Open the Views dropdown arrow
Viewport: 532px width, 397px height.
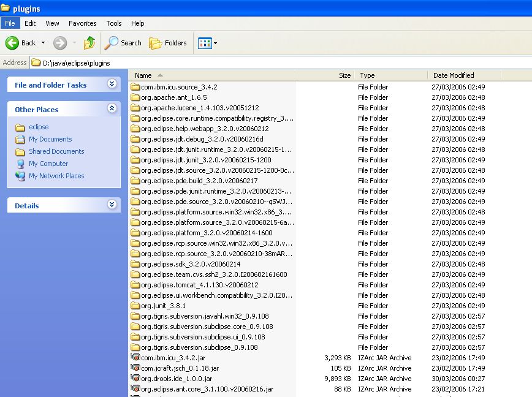coord(215,43)
